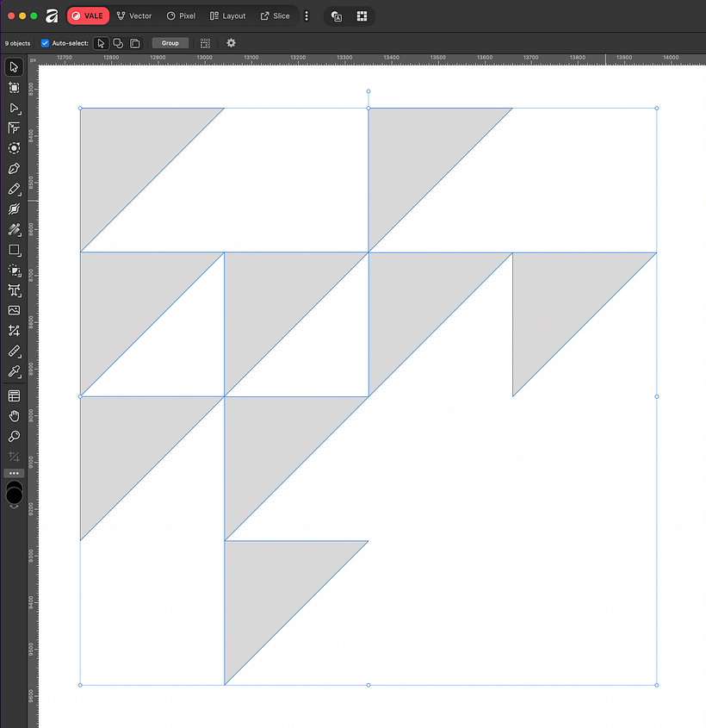Pick the Pencil tool
Image resolution: width=706 pixels, height=728 pixels.
[14, 189]
